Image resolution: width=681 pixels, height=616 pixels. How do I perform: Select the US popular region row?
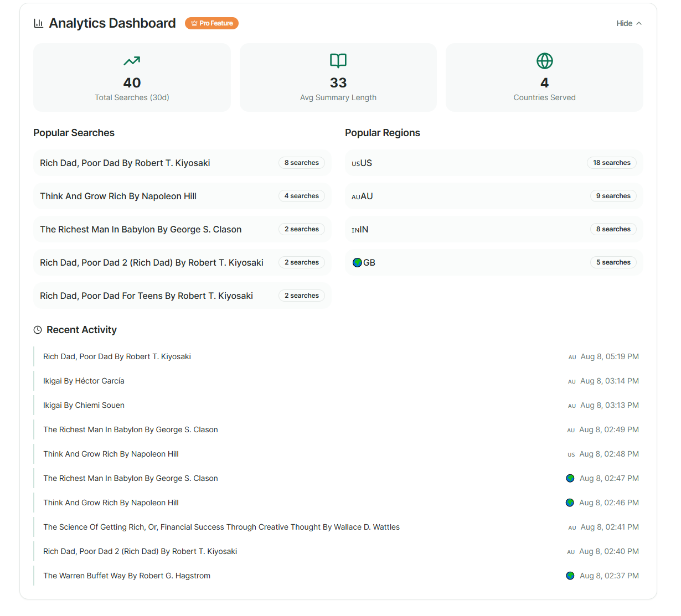click(471, 163)
